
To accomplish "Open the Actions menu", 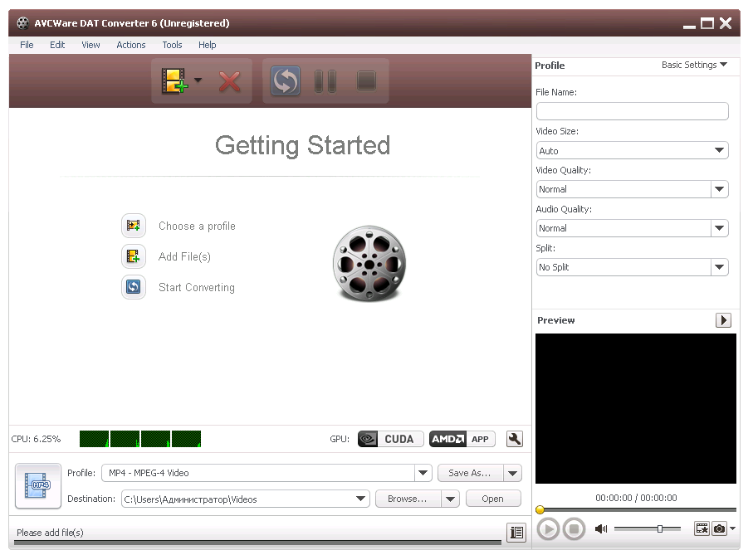I will (x=130, y=45).
